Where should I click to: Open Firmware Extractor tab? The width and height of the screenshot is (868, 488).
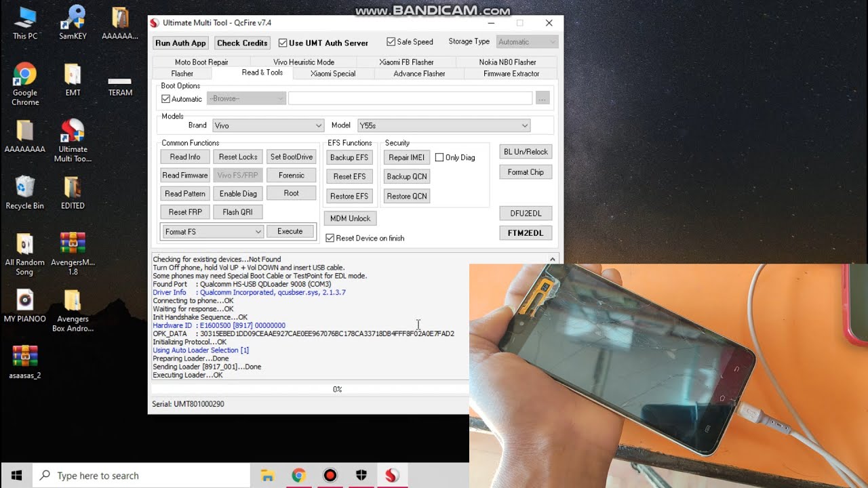[x=511, y=73]
